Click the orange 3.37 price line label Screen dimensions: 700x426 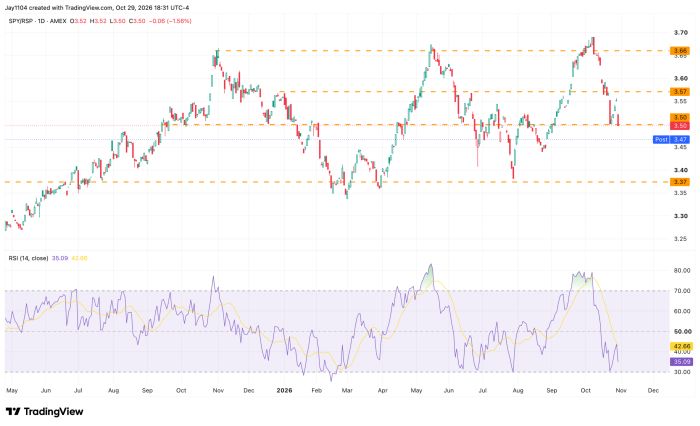pos(680,182)
